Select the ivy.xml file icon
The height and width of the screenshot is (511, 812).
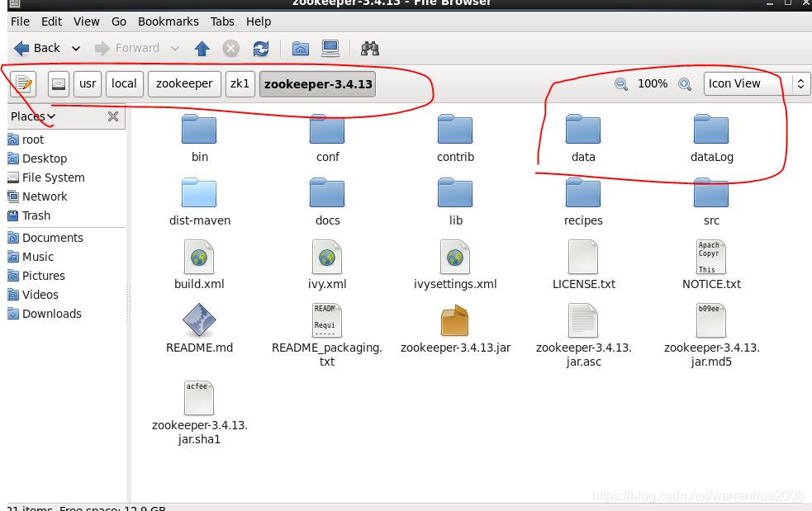327,257
